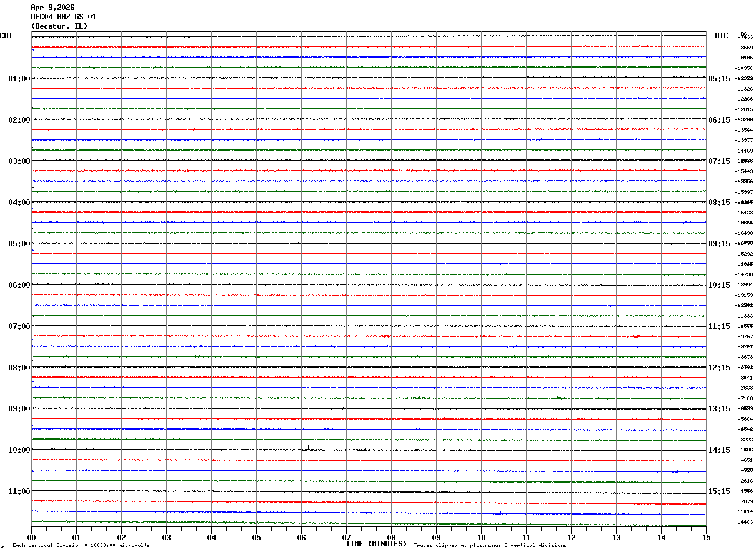Click the (Decatur, IL) location label
The width and height of the screenshot is (756, 554).
point(59,26)
